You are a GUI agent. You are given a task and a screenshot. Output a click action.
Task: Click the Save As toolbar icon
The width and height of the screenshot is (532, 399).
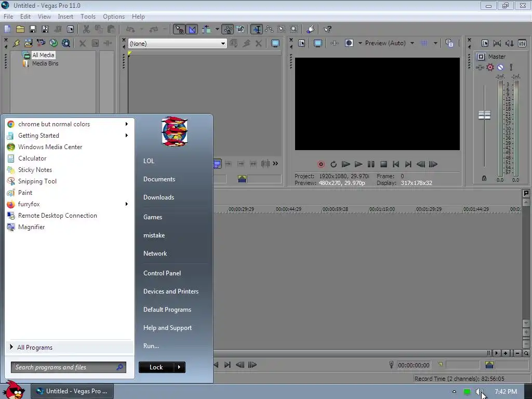click(x=45, y=29)
